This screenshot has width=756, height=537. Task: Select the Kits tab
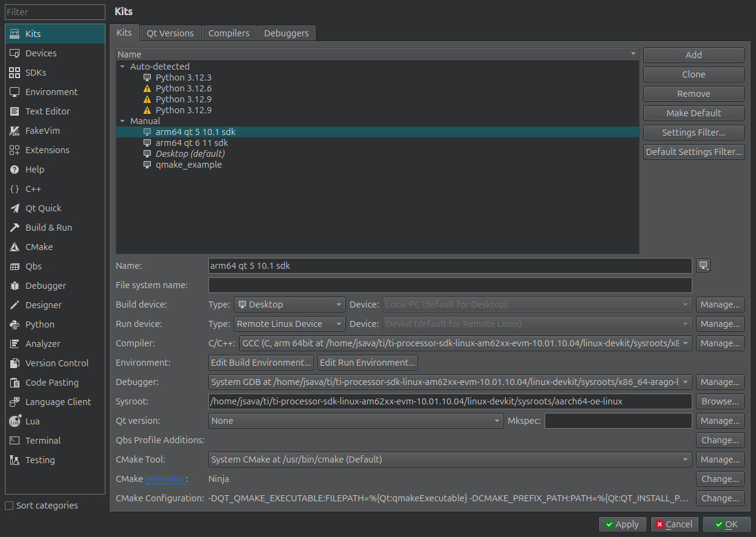pyautogui.click(x=124, y=33)
